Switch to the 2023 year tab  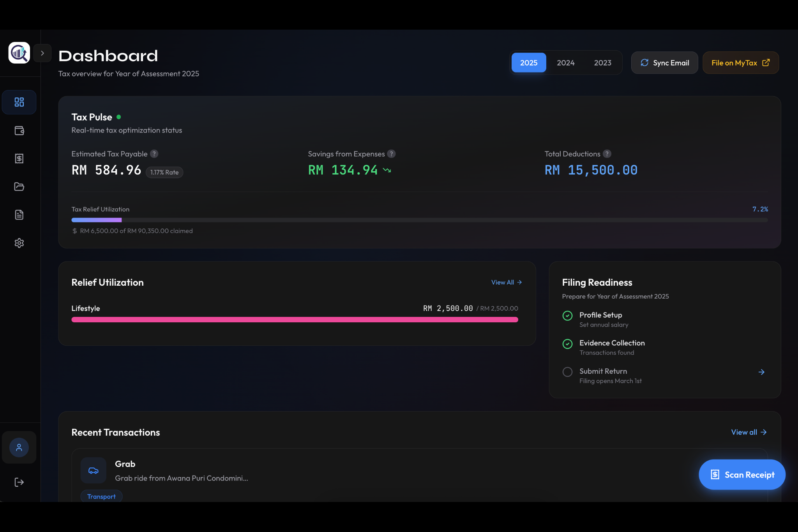coord(602,63)
